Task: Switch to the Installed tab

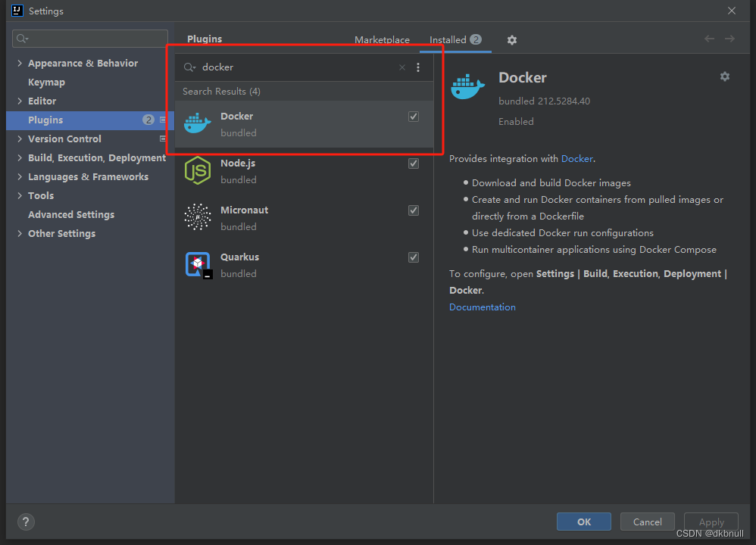Action: click(x=455, y=40)
